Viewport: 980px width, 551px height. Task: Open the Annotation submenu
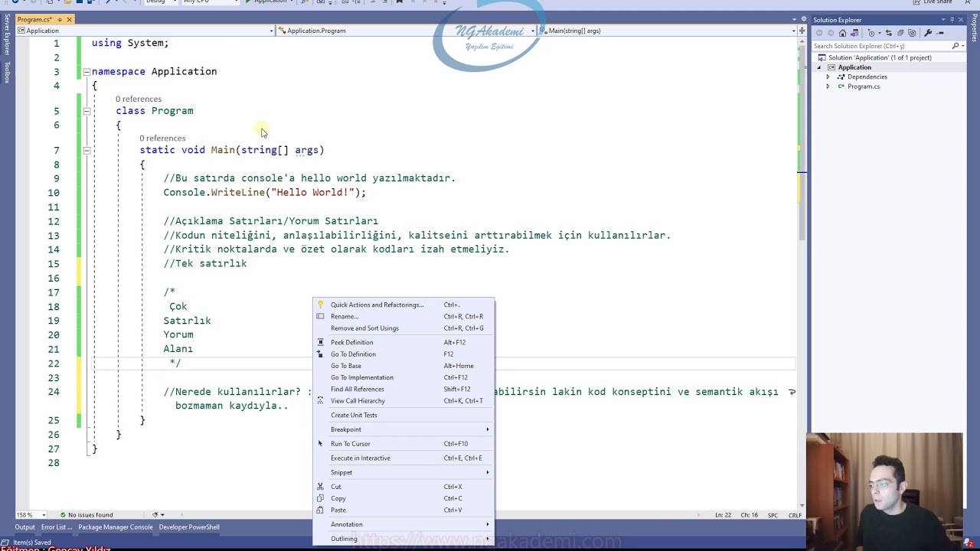coord(403,524)
